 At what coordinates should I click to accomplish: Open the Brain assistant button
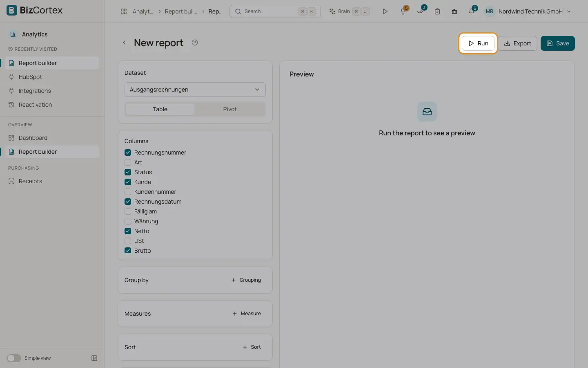coord(350,11)
